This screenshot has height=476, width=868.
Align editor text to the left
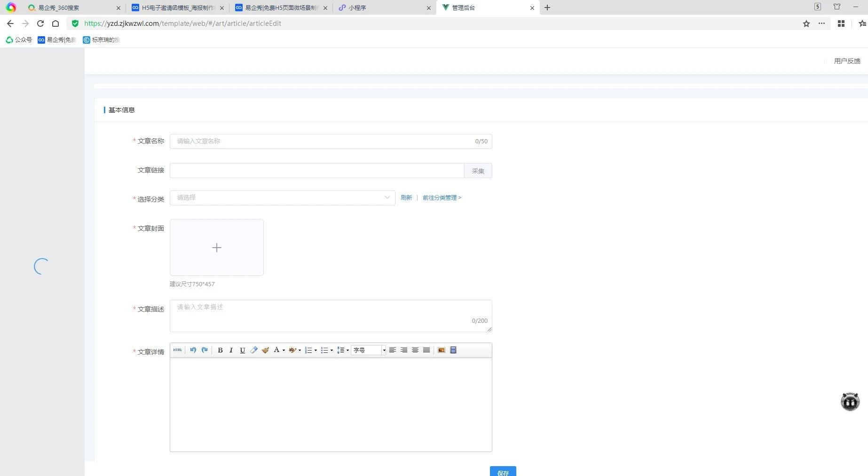[x=392, y=350]
